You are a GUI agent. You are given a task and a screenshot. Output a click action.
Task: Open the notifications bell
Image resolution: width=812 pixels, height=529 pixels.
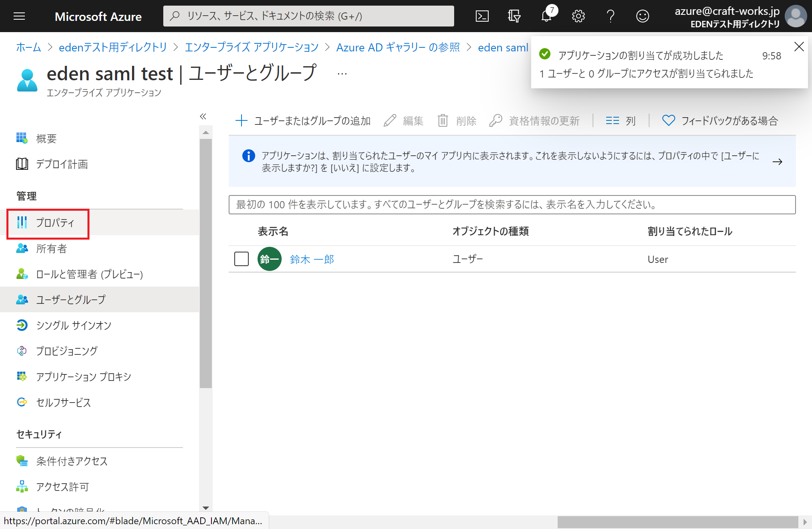click(x=546, y=16)
